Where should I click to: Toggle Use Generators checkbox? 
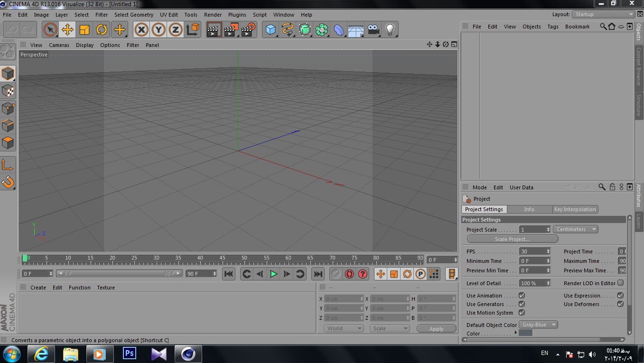pyautogui.click(x=522, y=304)
